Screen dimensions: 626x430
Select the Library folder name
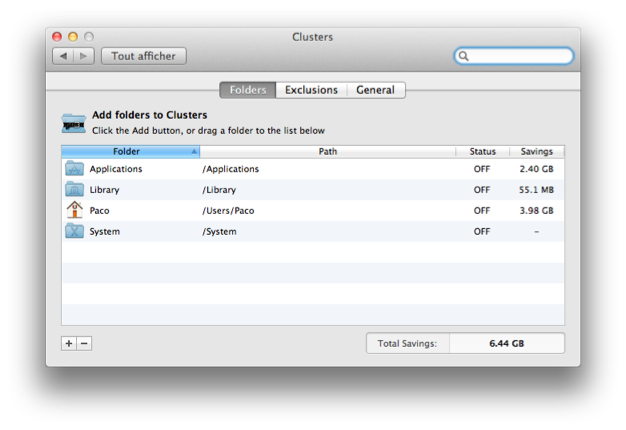[104, 190]
